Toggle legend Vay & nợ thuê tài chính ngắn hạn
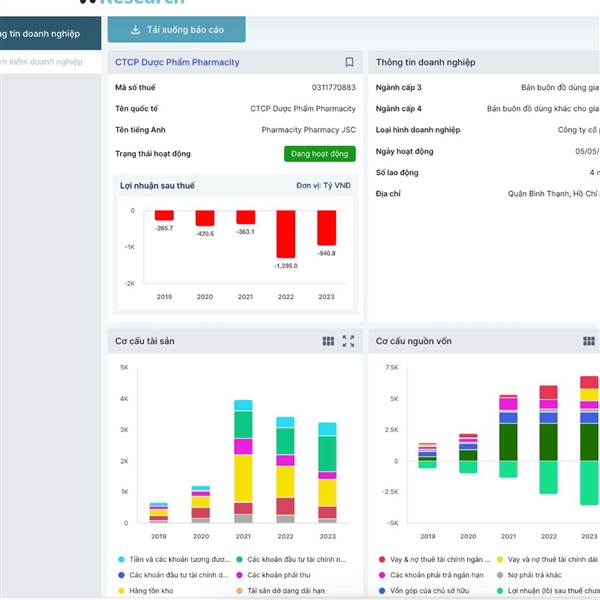The image size is (600, 600). 434,559
